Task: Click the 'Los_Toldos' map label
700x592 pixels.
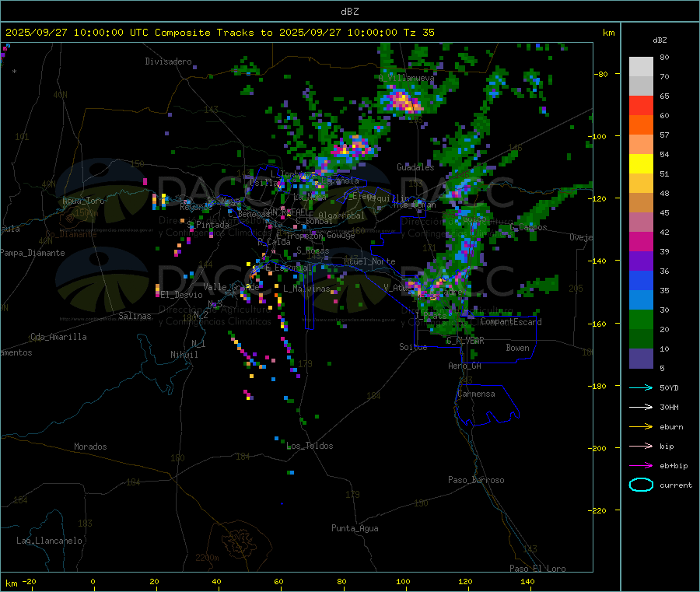Action: 310,446
